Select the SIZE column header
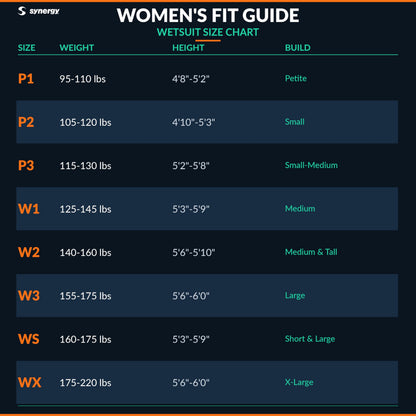Viewport: 416px width, 416px height. pyautogui.click(x=27, y=48)
